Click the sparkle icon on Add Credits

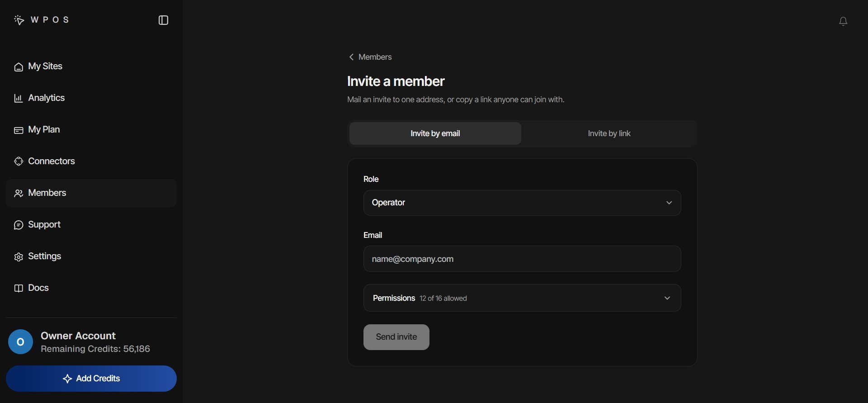click(x=67, y=379)
